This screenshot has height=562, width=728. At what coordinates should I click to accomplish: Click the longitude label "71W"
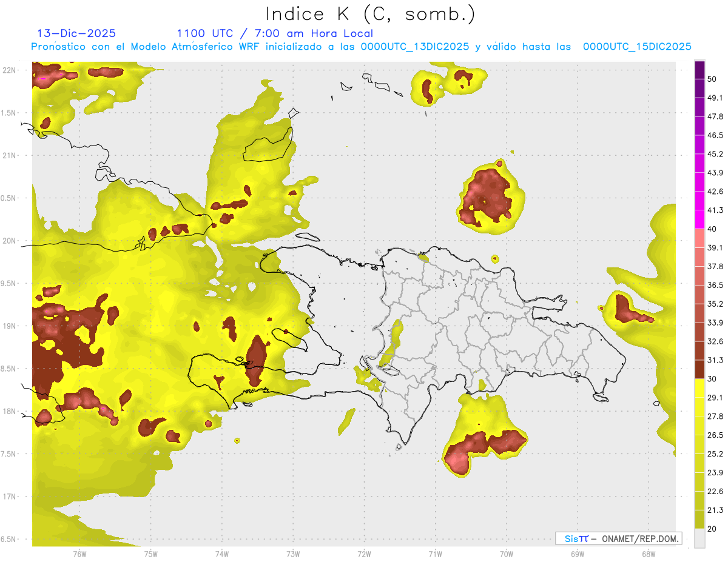pos(435,554)
